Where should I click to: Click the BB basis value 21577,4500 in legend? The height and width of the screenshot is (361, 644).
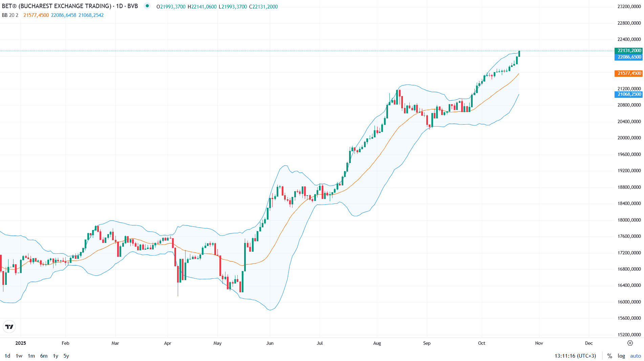[36, 15]
